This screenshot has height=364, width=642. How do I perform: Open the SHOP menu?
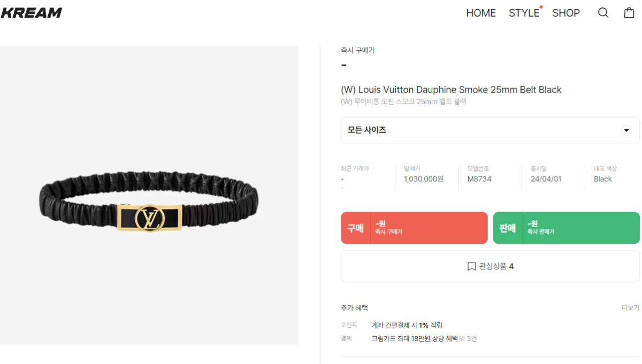[x=566, y=13]
